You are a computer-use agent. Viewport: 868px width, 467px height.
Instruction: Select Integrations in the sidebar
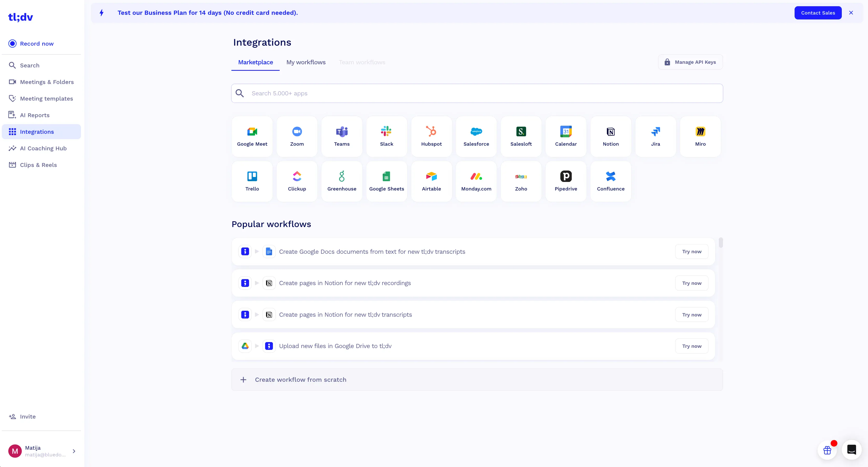(41, 132)
